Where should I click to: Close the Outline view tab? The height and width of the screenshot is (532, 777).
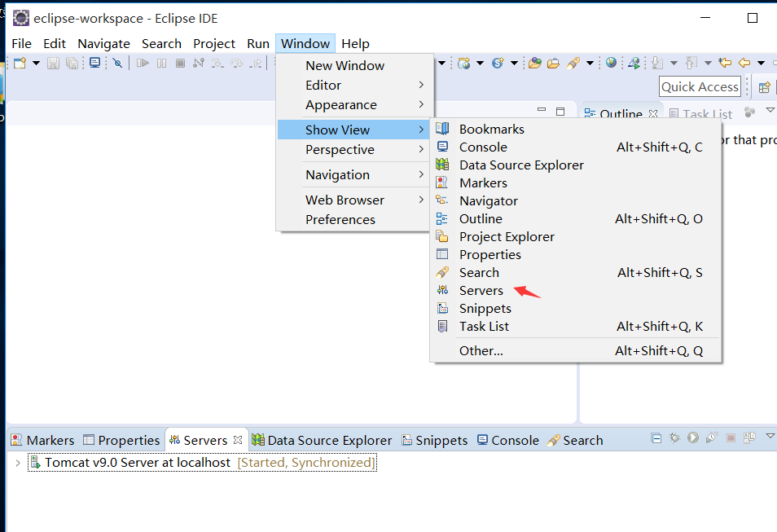[653, 114]
